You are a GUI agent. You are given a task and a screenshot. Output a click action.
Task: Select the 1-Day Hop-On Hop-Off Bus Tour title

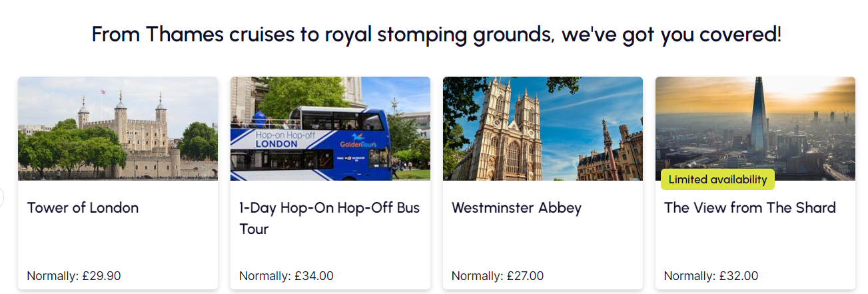[x=330, y=218]
